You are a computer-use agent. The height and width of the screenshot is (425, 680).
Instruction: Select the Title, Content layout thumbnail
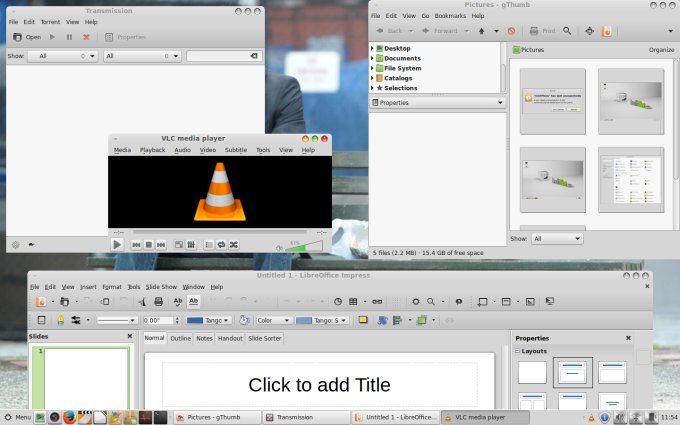[x=572, y=372]
